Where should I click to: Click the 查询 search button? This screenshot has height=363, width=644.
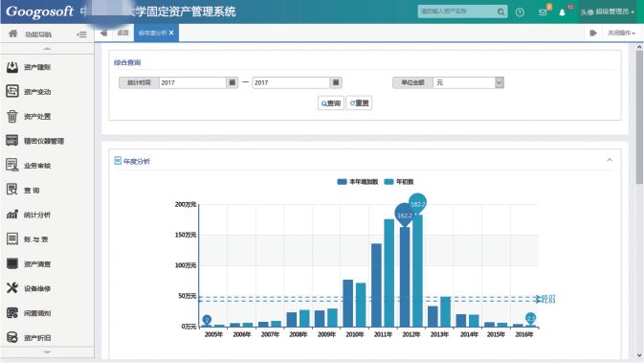pos(331,103)
